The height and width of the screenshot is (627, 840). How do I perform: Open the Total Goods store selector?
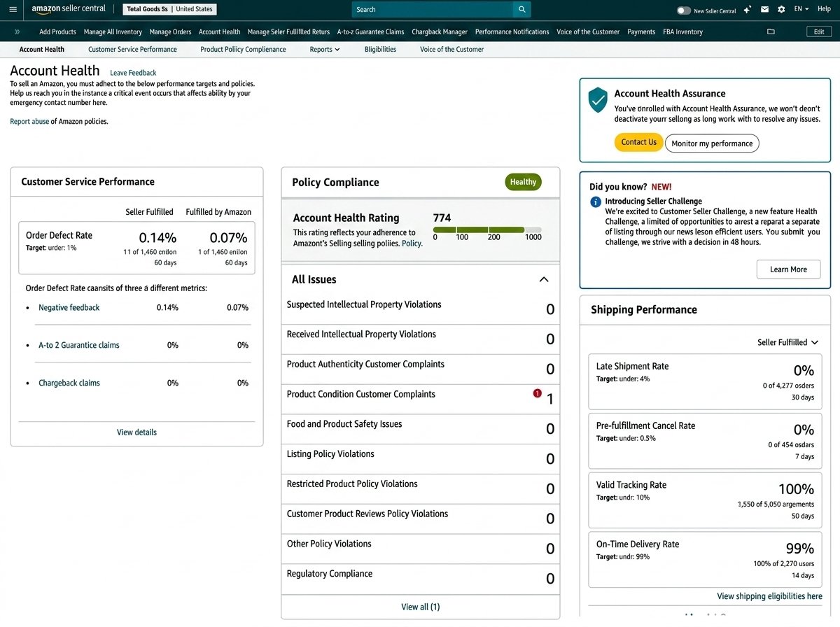point(170,10)
